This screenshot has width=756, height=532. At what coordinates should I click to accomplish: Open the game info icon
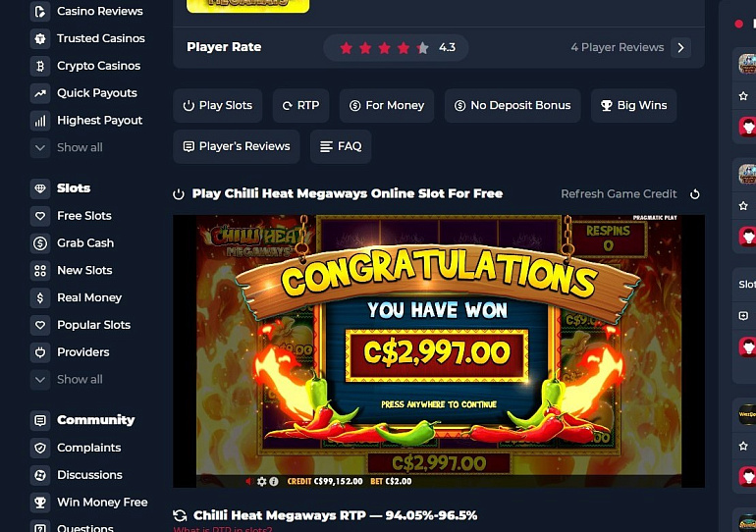273,481
